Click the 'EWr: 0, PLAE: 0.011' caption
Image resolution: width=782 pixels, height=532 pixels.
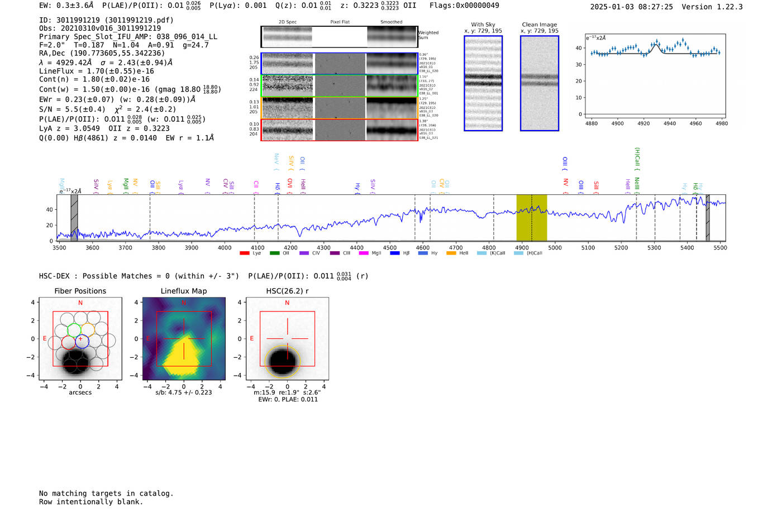tap(288, 400)
